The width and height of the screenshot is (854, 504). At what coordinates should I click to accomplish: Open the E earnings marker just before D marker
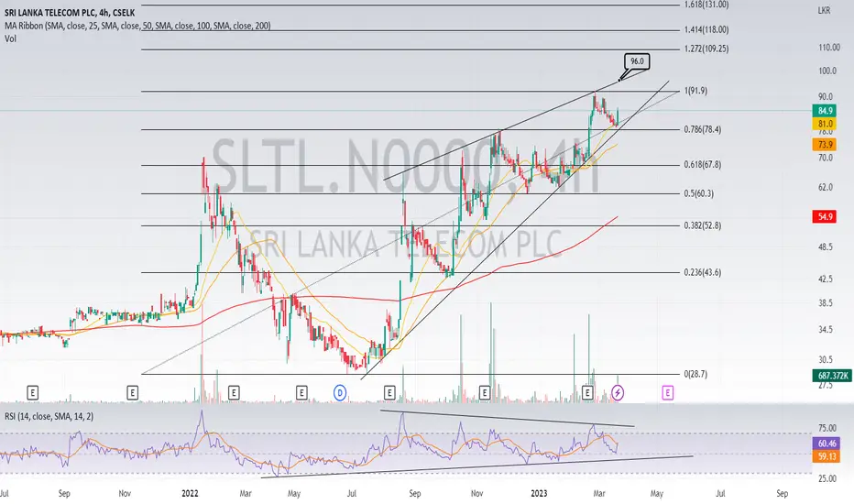point(301,392)
